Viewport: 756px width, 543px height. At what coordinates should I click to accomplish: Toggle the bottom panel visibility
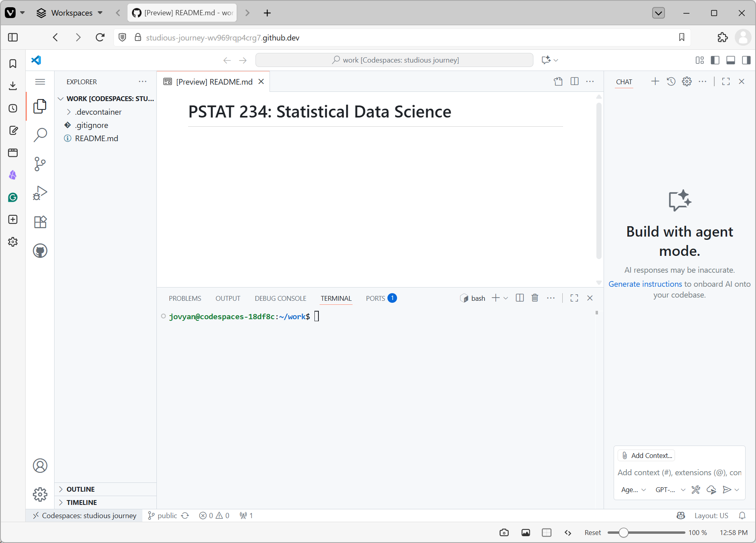click(731, 60)
